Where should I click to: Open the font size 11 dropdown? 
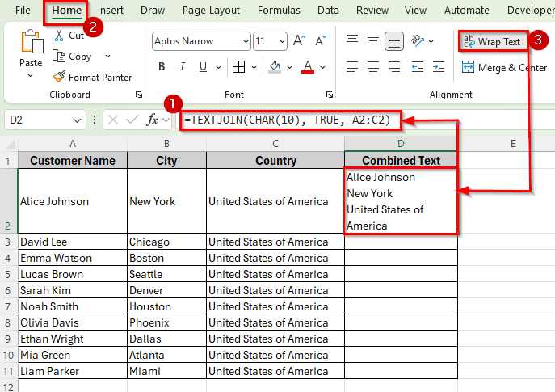coord(282,41)
